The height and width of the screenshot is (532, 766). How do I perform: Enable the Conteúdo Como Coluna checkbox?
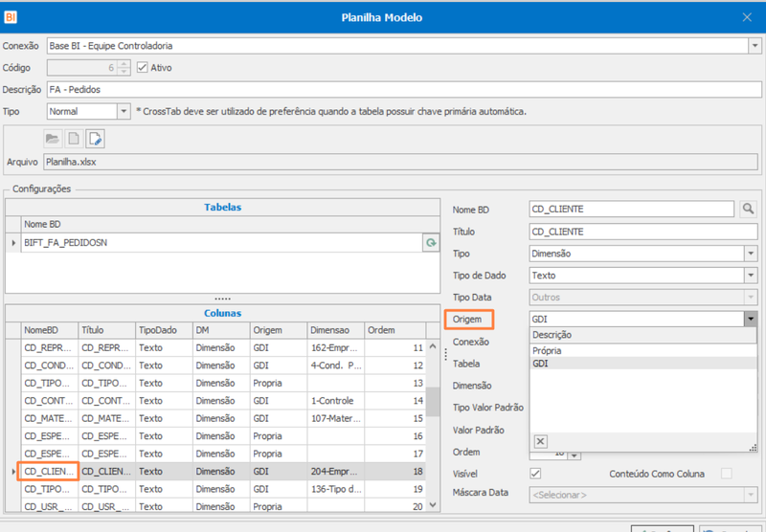point(727,474)
